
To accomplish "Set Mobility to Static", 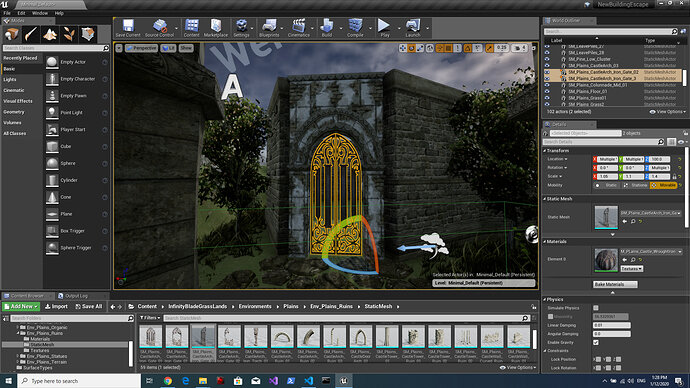I will click(x=606, y=185).
